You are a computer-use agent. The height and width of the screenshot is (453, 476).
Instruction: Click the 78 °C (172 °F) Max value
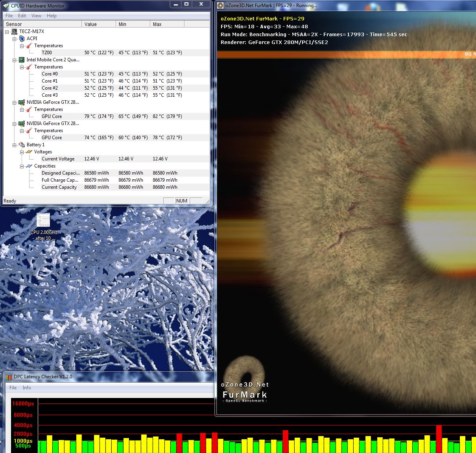[x=167, y=138]
